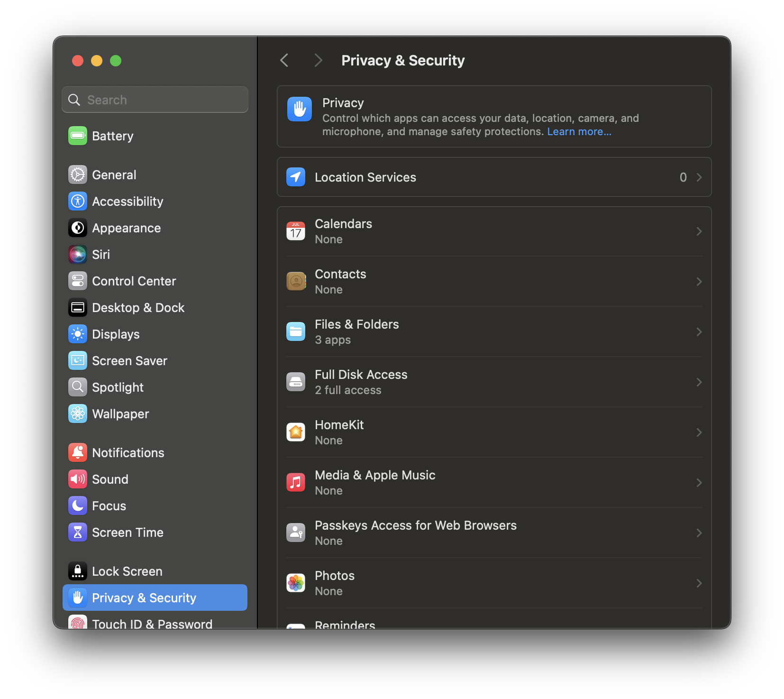This screenshot has height=699, width=784.
Task: Click inside the Search field
Action: pyautogui.click(x=155, y=100)
